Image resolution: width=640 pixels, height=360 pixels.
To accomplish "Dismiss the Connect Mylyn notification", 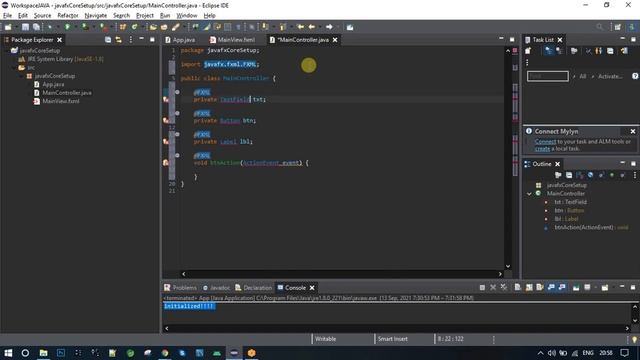I will [633, 131].
